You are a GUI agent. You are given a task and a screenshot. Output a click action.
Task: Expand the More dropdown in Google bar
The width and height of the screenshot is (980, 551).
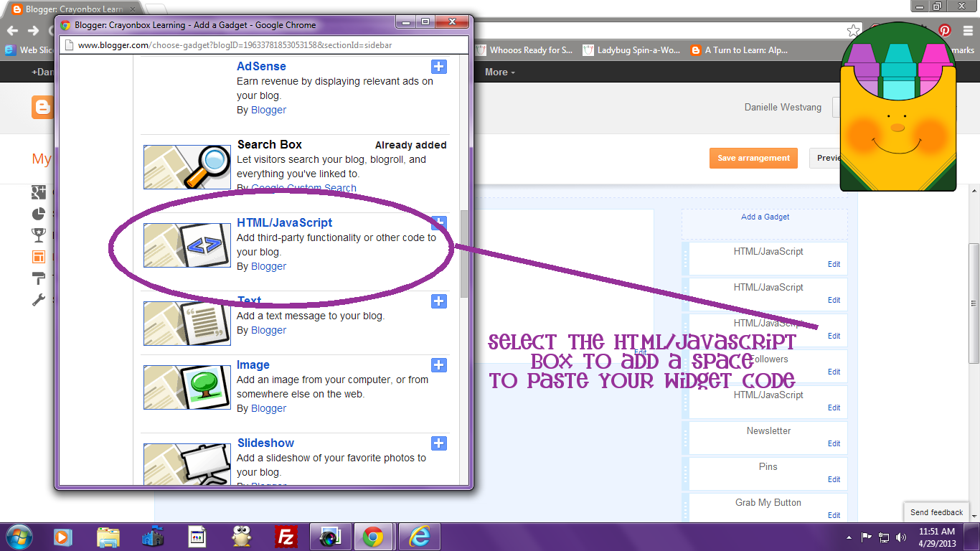point(500,72)
